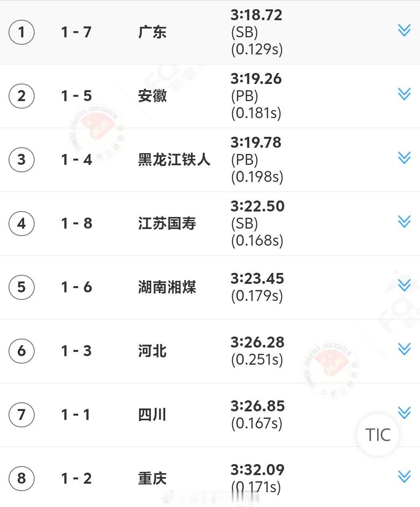Click the 3:18.72 winning time
The image size is (420, 507).
tap(256, 15)
